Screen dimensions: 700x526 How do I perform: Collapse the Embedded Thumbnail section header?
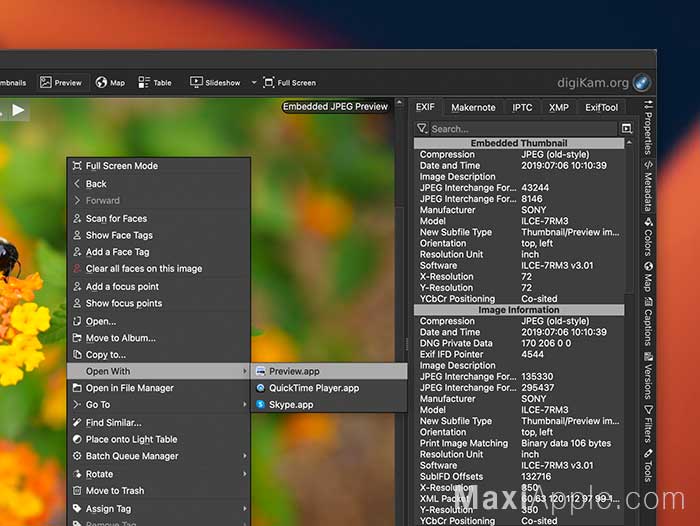519,143
